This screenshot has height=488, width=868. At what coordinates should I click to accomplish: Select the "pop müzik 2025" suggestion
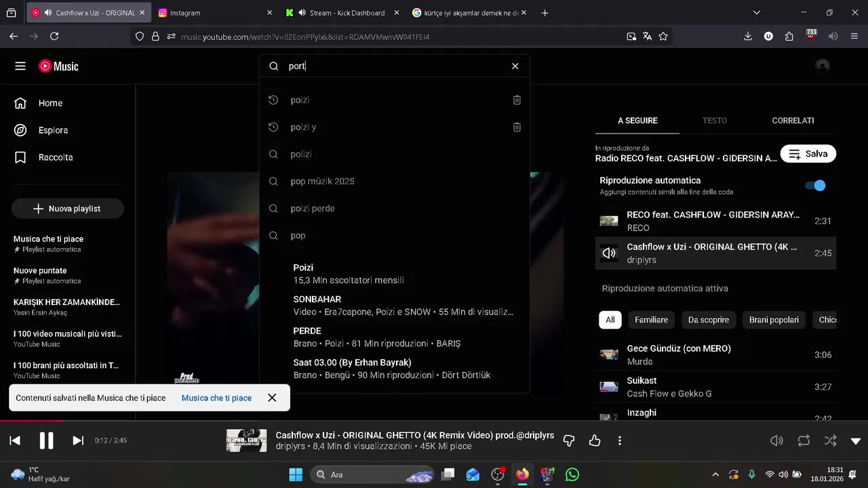coord(395,181)
